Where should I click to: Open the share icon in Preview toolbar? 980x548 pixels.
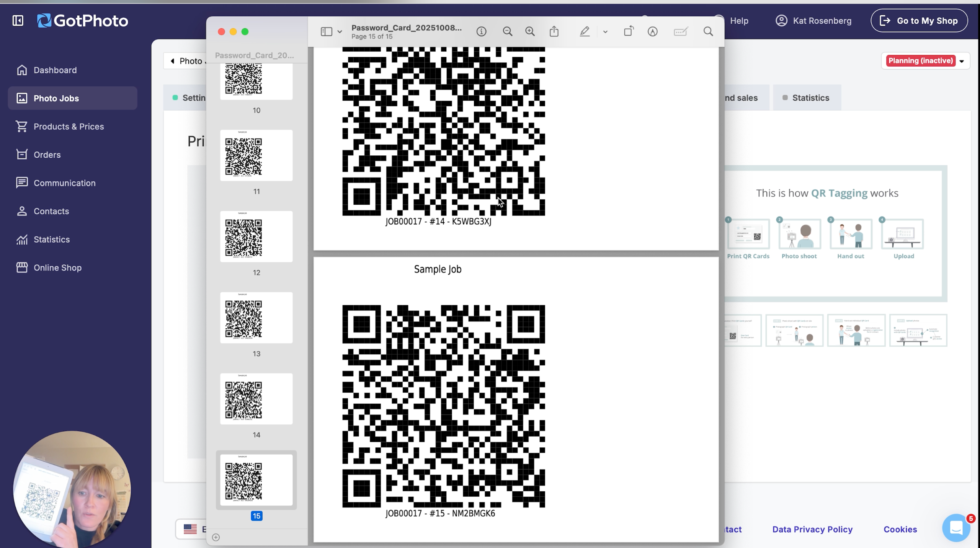pos(554,31)
